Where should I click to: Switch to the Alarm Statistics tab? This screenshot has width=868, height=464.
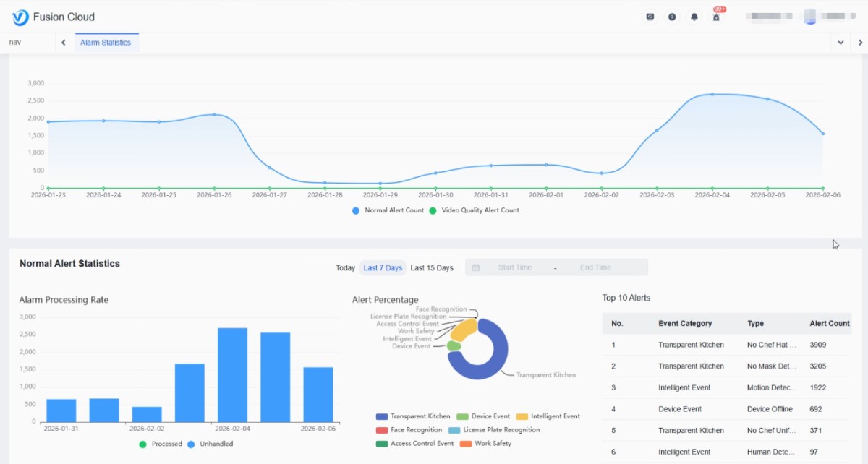coord(106,43)
